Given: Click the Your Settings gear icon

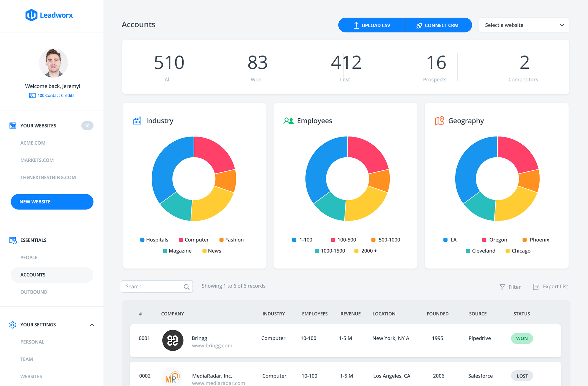Looking at the screenshot, I should coord(13,325).
